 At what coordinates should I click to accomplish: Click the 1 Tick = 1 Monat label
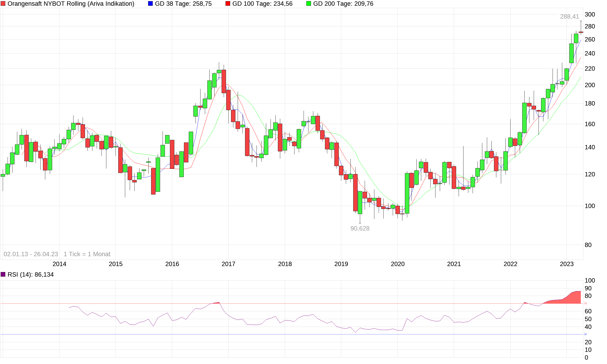pos(87,254)
